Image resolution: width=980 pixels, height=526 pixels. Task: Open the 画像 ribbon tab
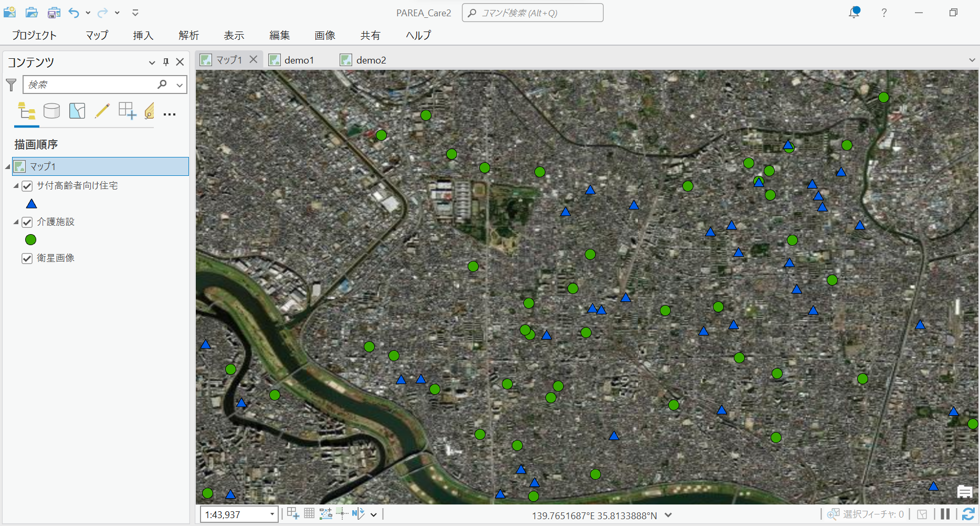(x=325, y=35)
